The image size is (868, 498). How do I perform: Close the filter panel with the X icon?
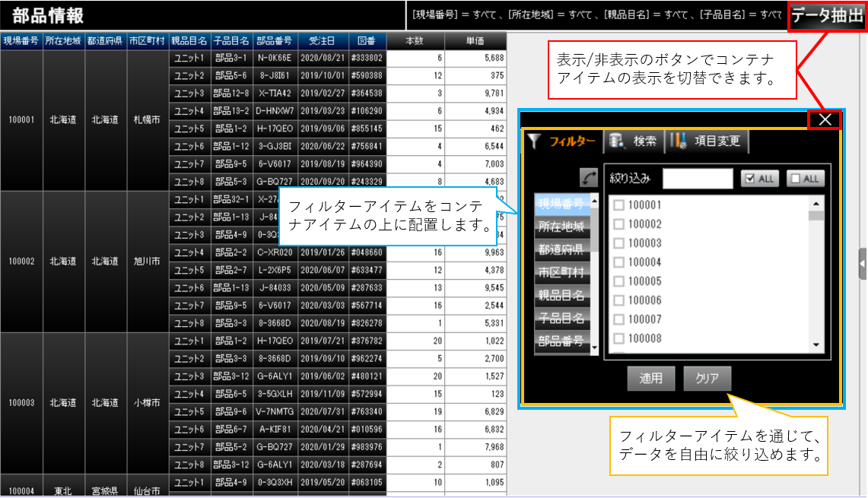point(825,119)
